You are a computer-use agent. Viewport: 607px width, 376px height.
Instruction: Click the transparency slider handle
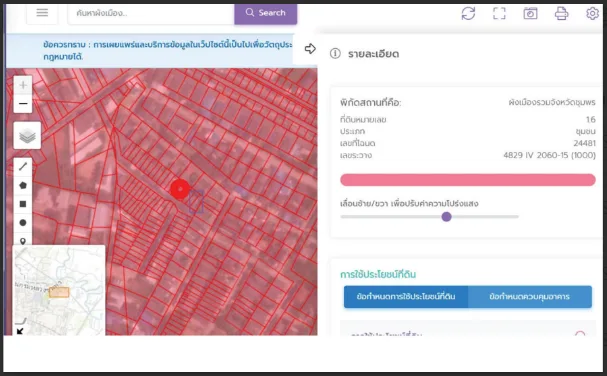(446, 216)
